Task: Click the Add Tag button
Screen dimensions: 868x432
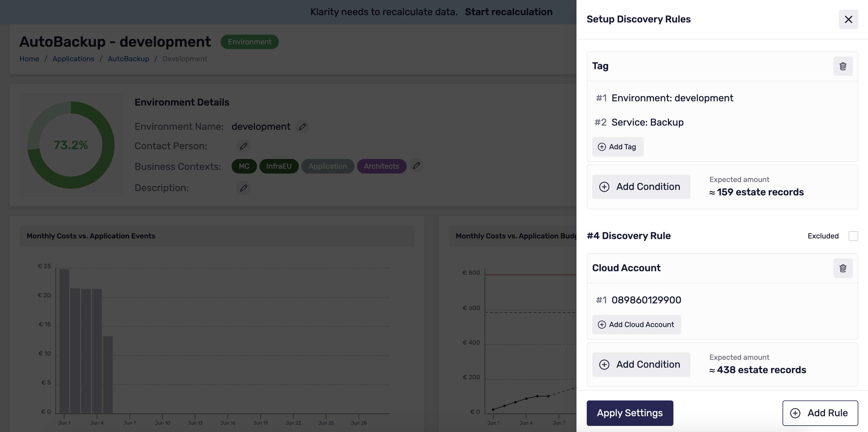Action: 618,147
